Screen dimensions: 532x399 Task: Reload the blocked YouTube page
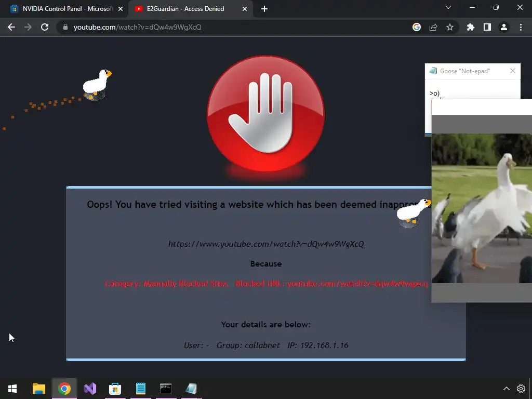[x=45, y=27]
